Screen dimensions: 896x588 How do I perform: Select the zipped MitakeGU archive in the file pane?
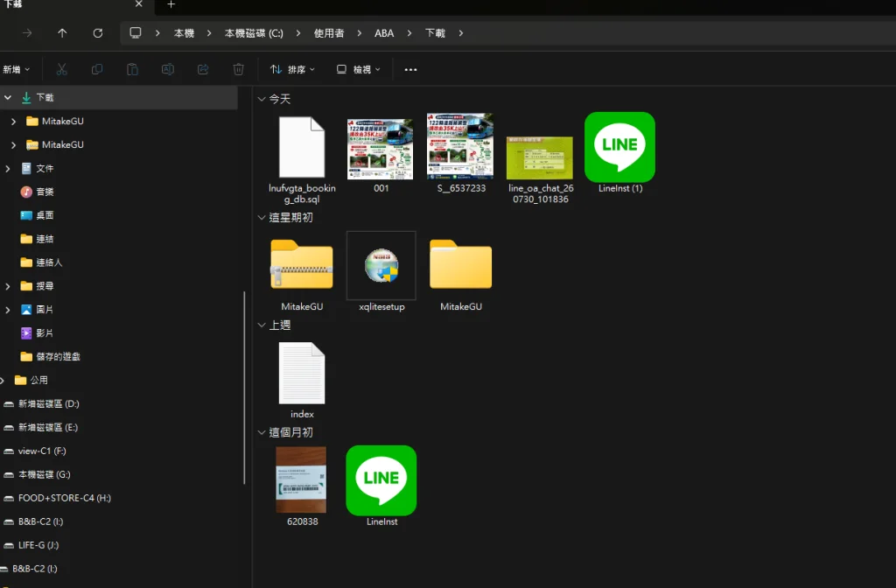[302, 275]
